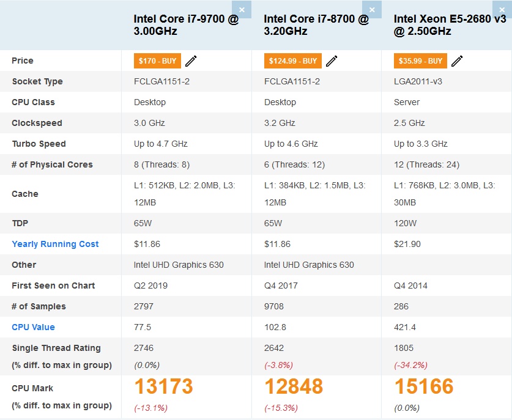
Task: Select the 12848 CPU Mark score
Action: [x=294, y=386]
